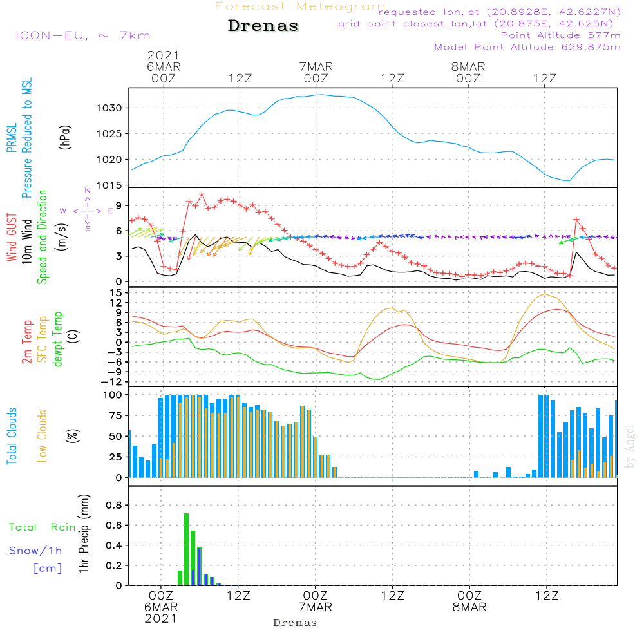Click the green 'Speed and Direction' label
644x644 pixels.
(42, 237)
